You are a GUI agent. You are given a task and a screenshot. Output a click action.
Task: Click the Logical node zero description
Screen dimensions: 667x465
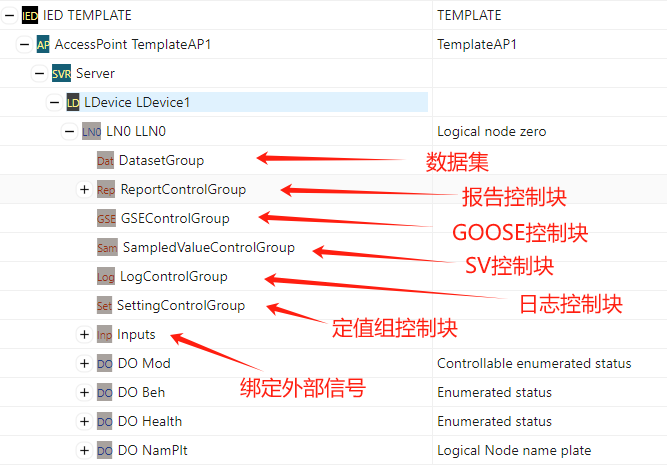point(492,131)
